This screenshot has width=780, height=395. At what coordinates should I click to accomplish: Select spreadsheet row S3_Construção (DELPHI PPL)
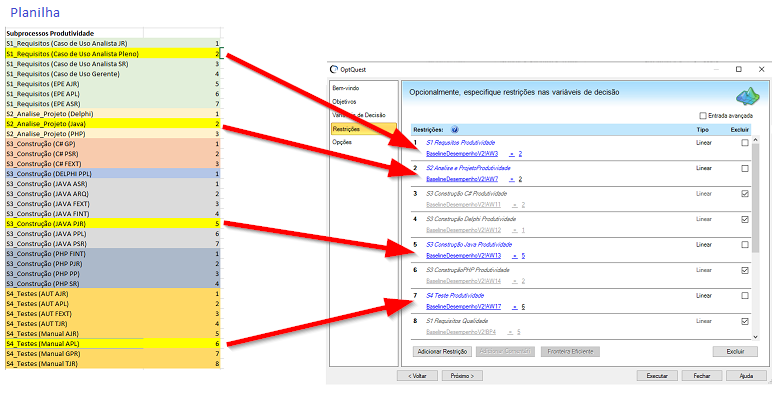coord(112,174)
